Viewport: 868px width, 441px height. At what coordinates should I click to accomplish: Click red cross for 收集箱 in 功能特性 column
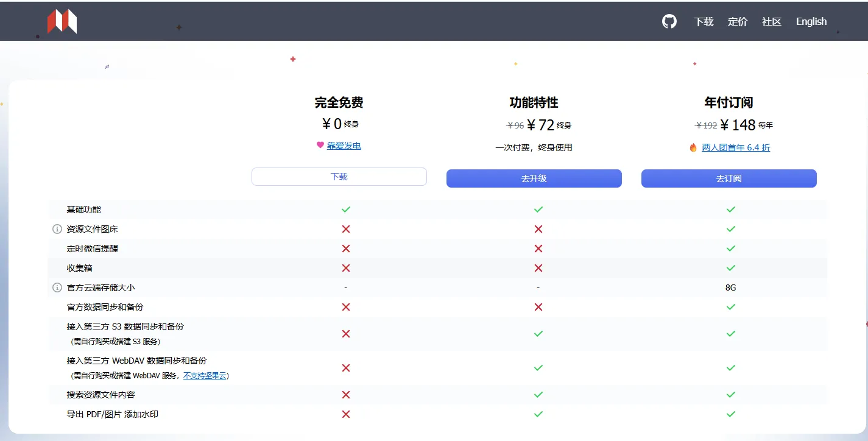click(538, 268)
